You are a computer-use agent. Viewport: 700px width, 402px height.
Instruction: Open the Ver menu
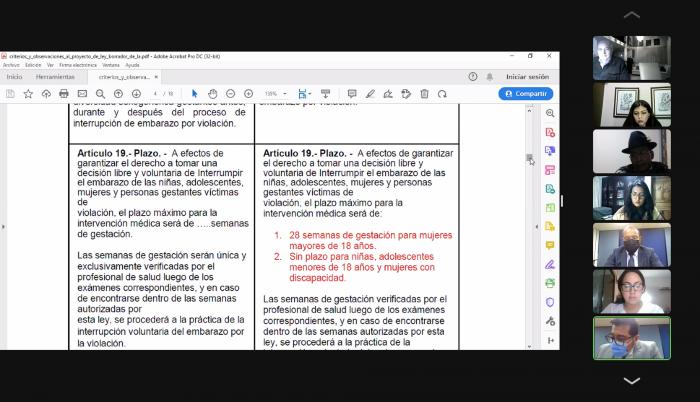click(50, 65)
